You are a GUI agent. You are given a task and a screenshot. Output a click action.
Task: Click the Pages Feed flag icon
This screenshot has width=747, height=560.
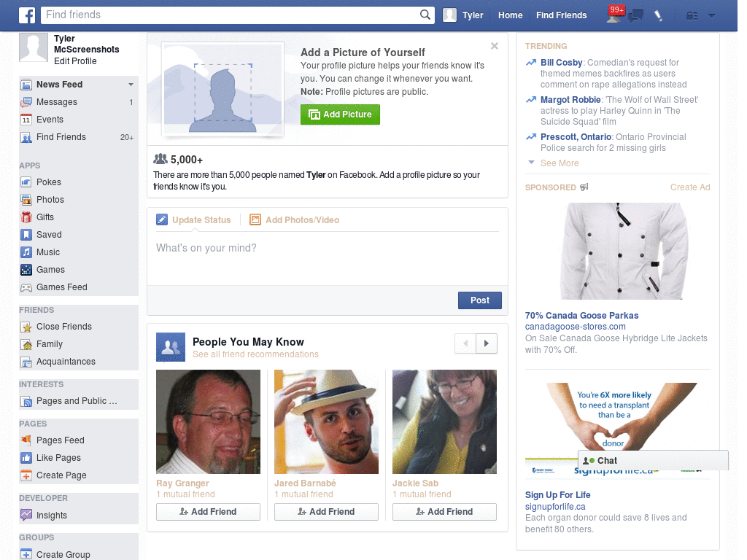26,440
